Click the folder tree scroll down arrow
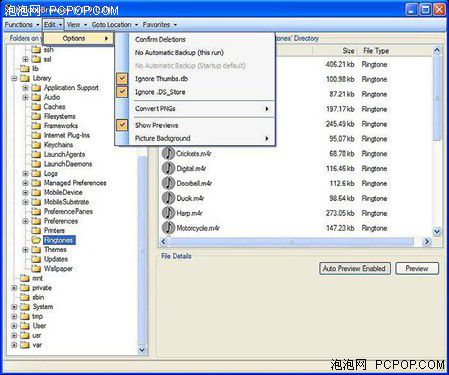Image resolution: width=449 pixels, height=375 pixels. 142,350
